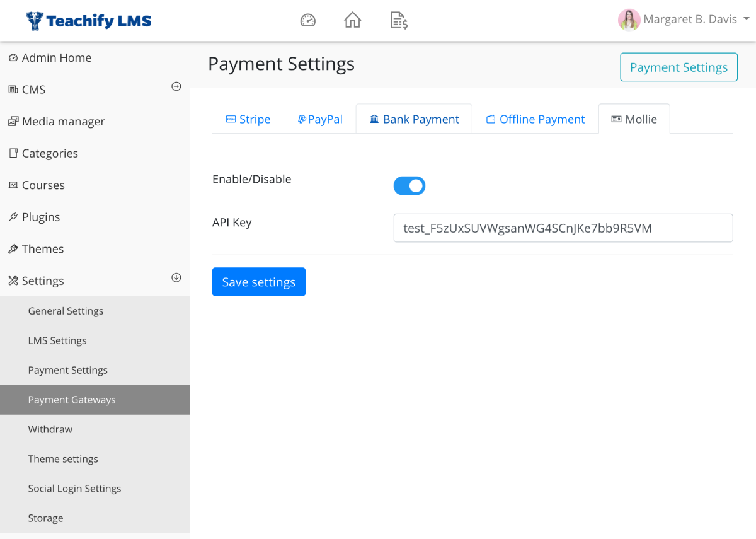Open Themes in sidebar
Viewport: 756px width, 539px height.
pos(94,249)
